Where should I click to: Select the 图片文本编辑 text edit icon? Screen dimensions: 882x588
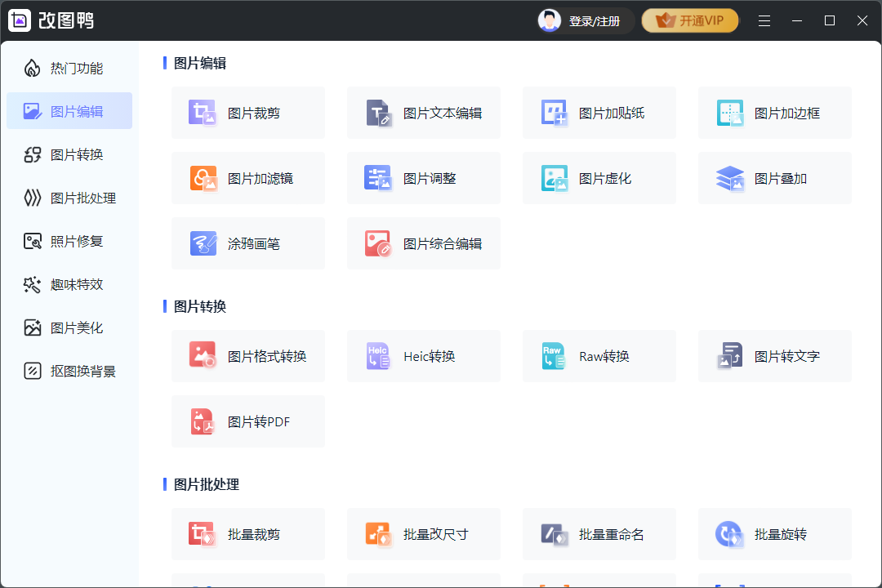tap(379, 113)
